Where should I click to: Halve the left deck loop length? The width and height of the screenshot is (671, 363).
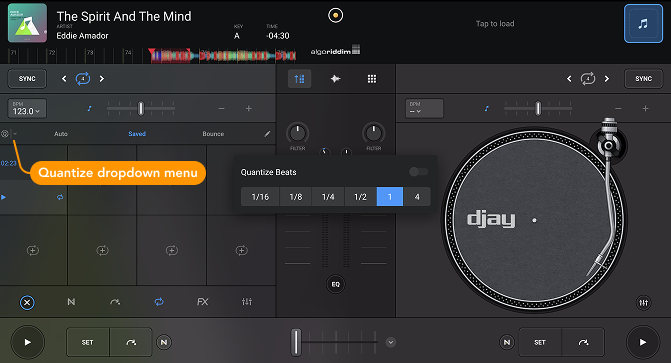pyautogui.click(x=64, y=79)
